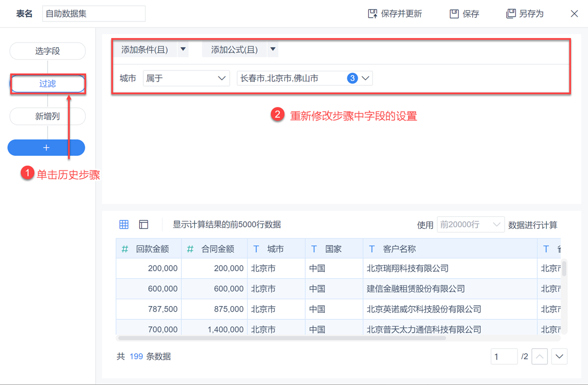Expand the 添加公式(且) dropdown arrow

273,49
